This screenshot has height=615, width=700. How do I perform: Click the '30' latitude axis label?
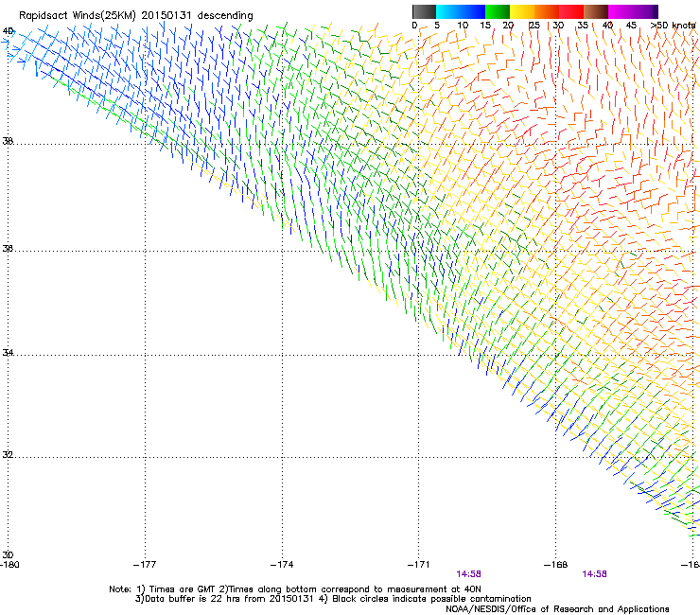tap(8, 555)
